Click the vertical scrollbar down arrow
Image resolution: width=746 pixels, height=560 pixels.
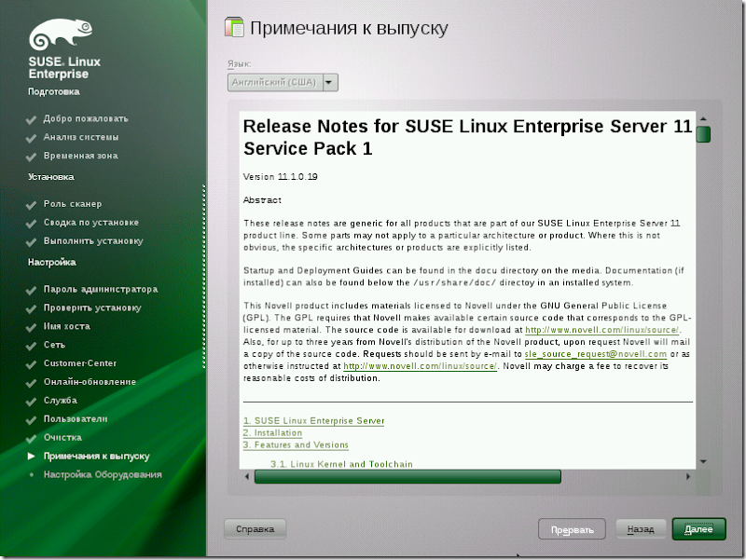coord(703,461)
